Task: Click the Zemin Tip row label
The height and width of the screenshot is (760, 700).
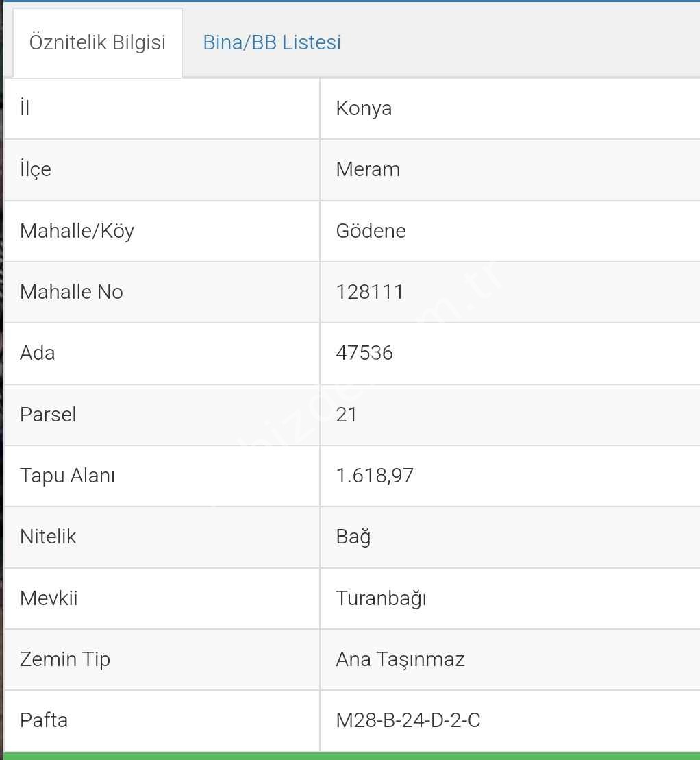Action: [65, 659]
